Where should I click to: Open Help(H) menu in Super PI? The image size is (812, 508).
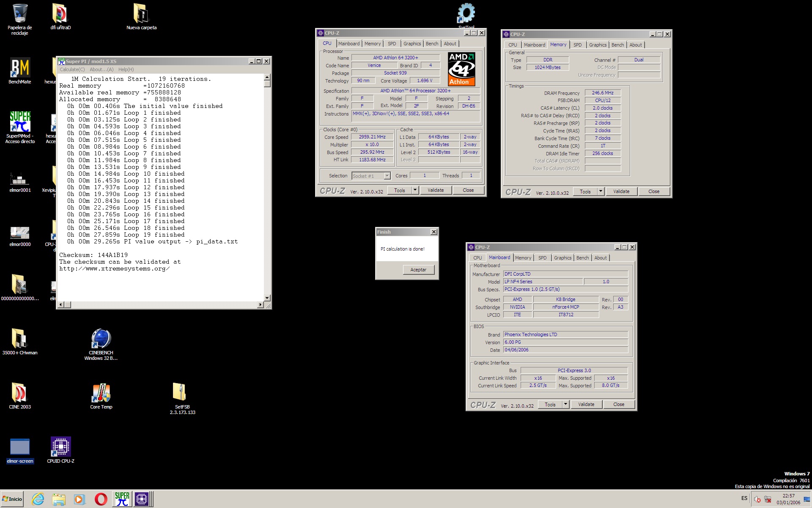pos(126,69)
